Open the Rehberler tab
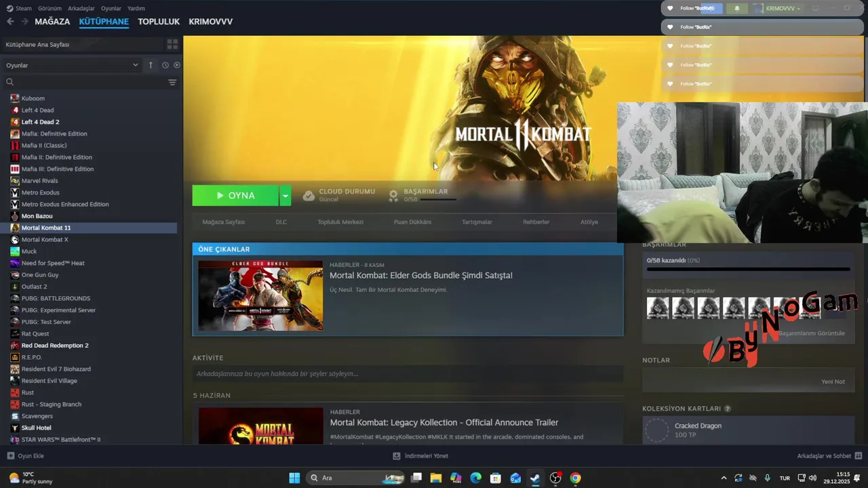 coord(536,222)
